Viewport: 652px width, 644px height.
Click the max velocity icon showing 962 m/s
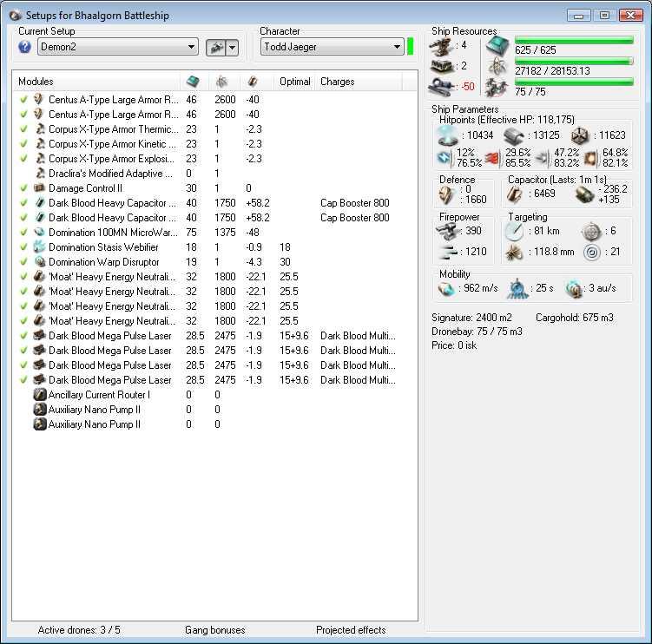point(446,288)
